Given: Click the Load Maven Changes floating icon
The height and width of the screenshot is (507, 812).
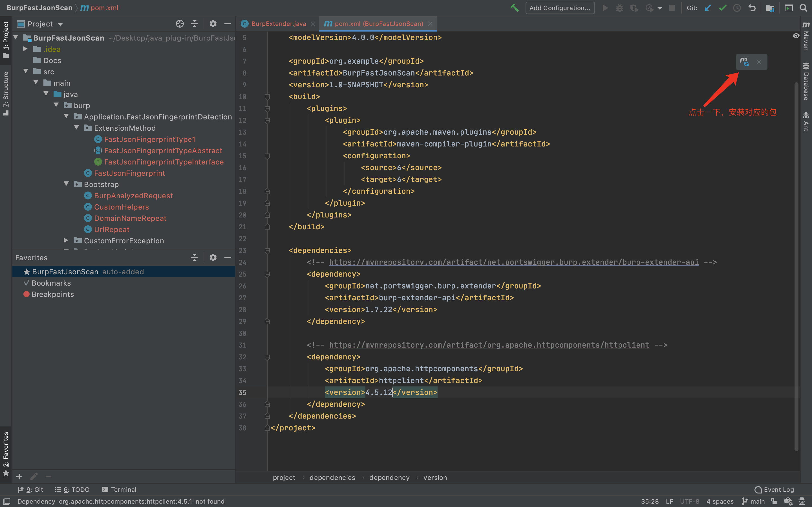Looking at the screenshot, I should click(x=744, y=62).
